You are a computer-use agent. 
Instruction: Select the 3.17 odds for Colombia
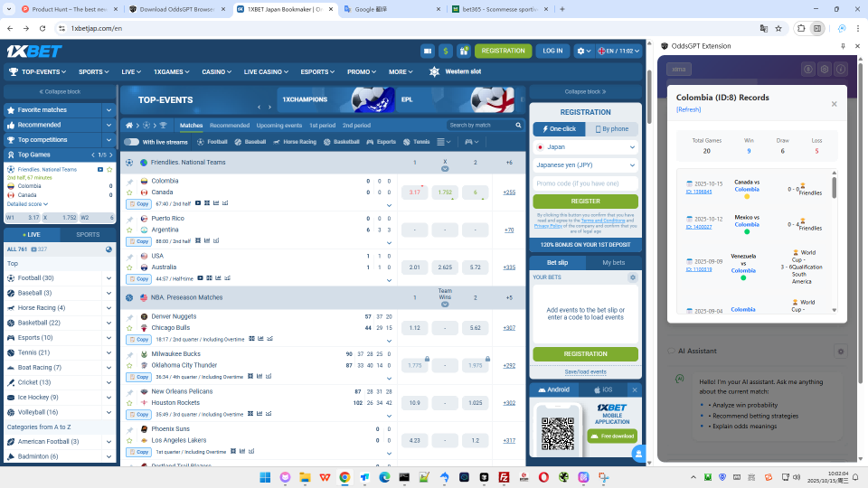click(x=415, y=192)
